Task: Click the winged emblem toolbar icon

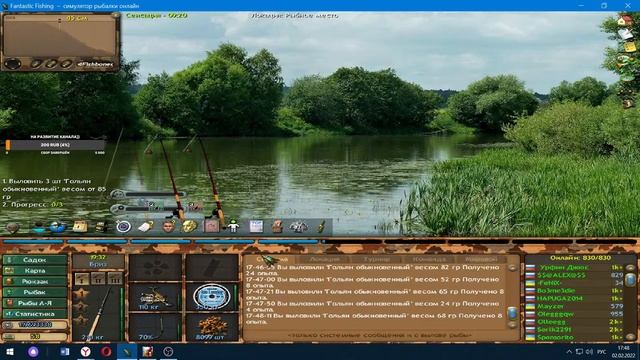Action: point(299,227)
